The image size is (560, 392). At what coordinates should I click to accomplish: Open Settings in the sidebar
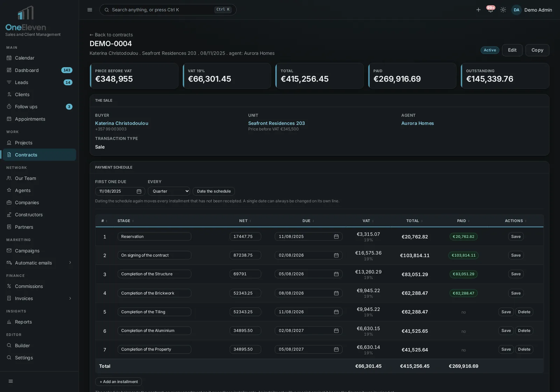(39, 358)
